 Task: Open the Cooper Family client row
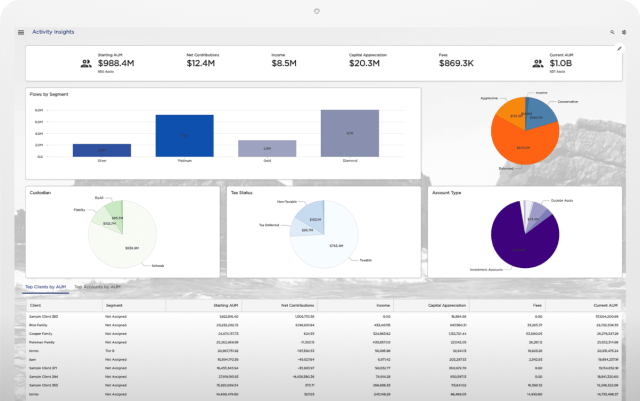tap(324, 334)
